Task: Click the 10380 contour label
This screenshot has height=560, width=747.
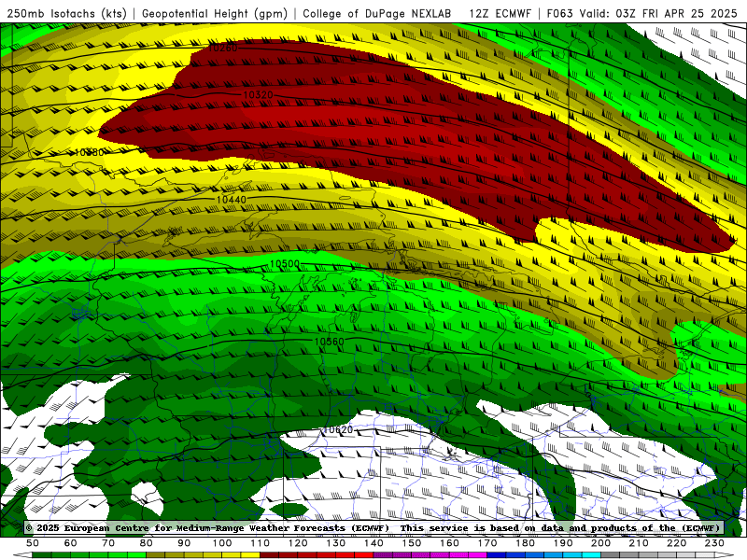Action: 89,152
